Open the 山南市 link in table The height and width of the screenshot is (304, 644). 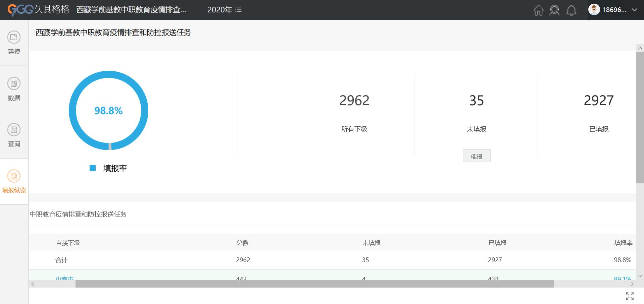pos(64,278)
